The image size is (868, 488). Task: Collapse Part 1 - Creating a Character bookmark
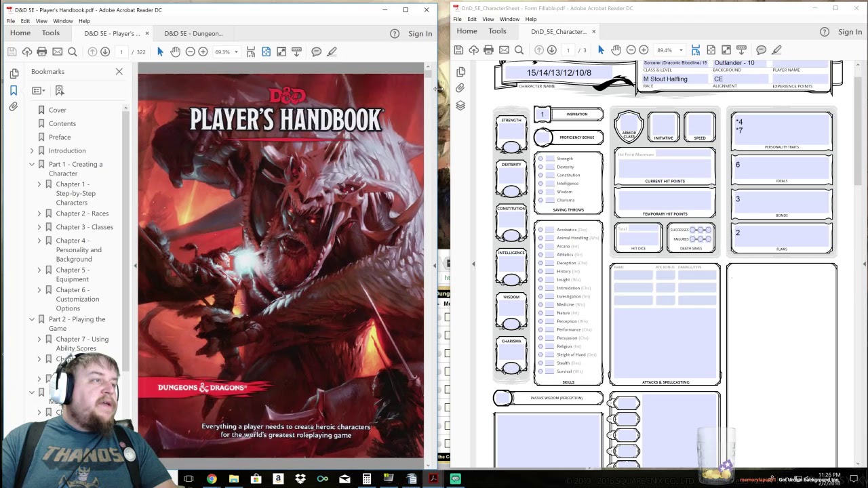[32, 164]
